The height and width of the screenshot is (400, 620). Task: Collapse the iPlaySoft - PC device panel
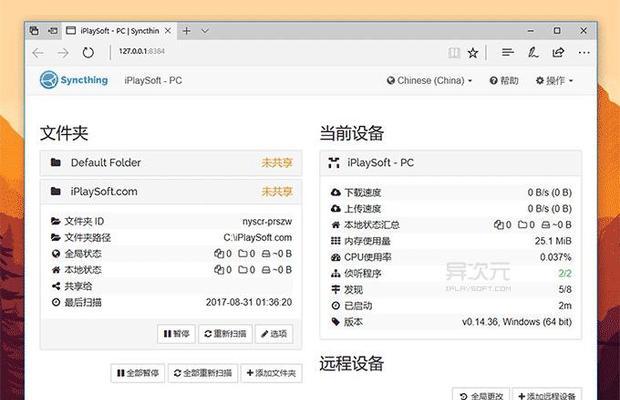point(451,162)
